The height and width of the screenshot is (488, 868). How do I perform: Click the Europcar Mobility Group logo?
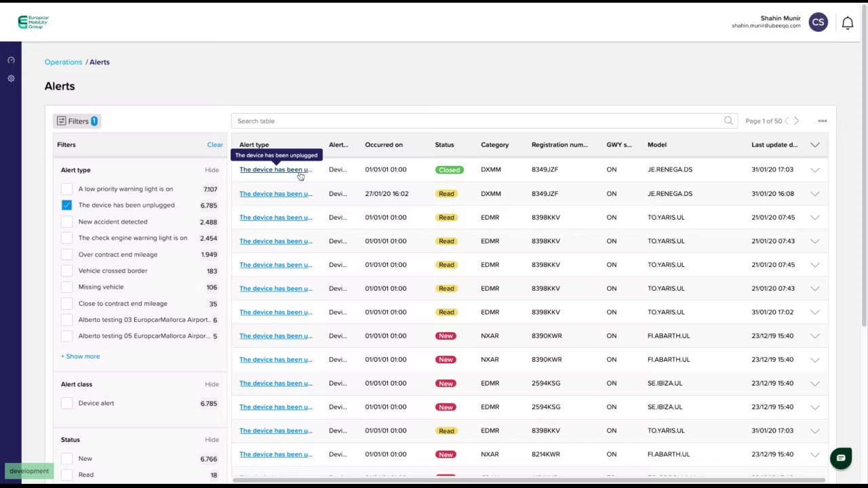[33, 22]
